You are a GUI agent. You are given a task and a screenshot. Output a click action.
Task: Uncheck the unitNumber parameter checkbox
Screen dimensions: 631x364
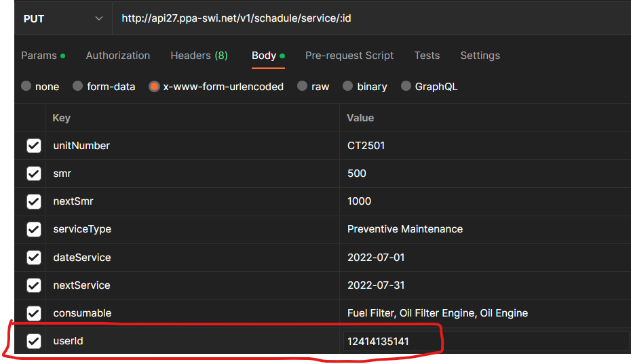(34, 146)
